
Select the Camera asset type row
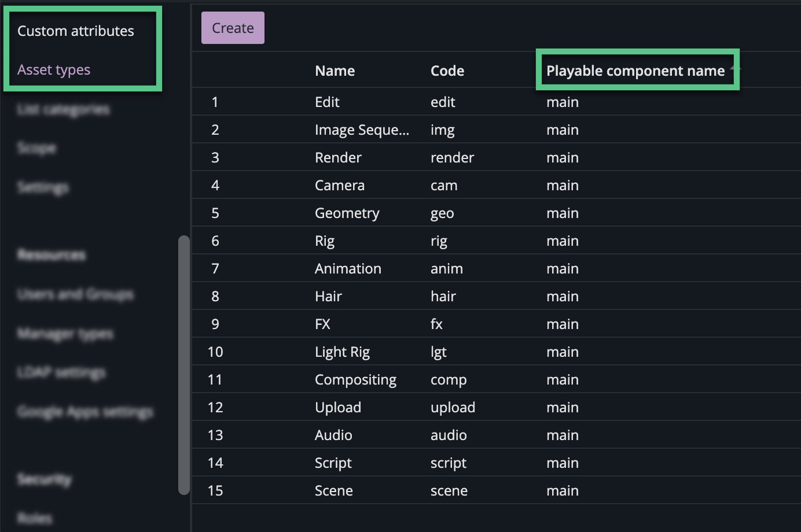click(405, 185)
